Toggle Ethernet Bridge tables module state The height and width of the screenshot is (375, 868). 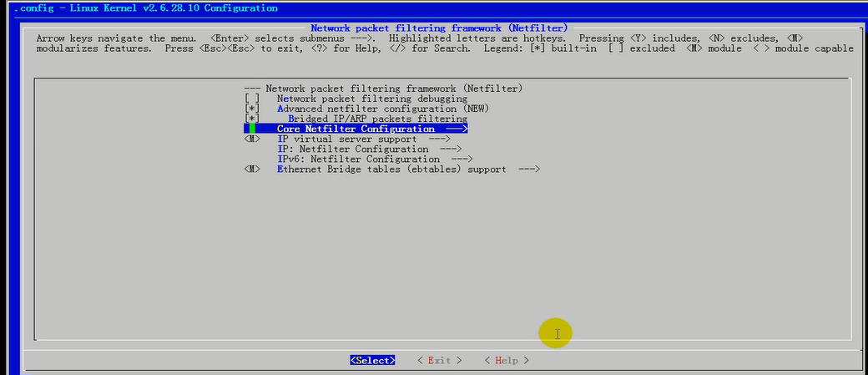pos(252,169)
